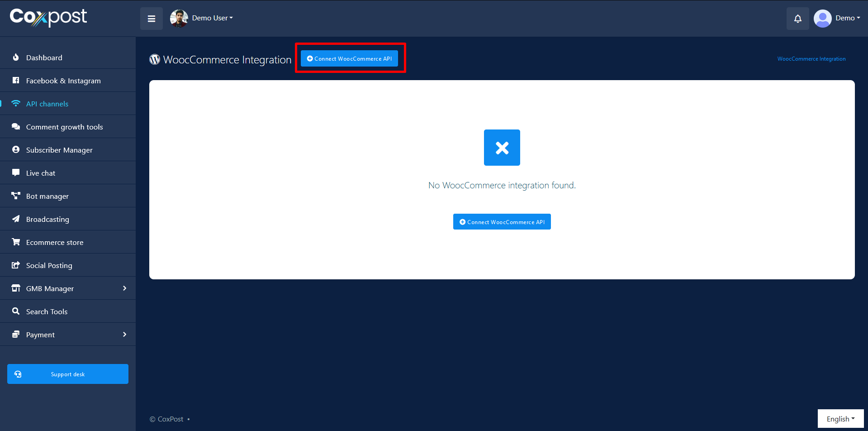Click the Coxpost logo

(x=48, y=17)
